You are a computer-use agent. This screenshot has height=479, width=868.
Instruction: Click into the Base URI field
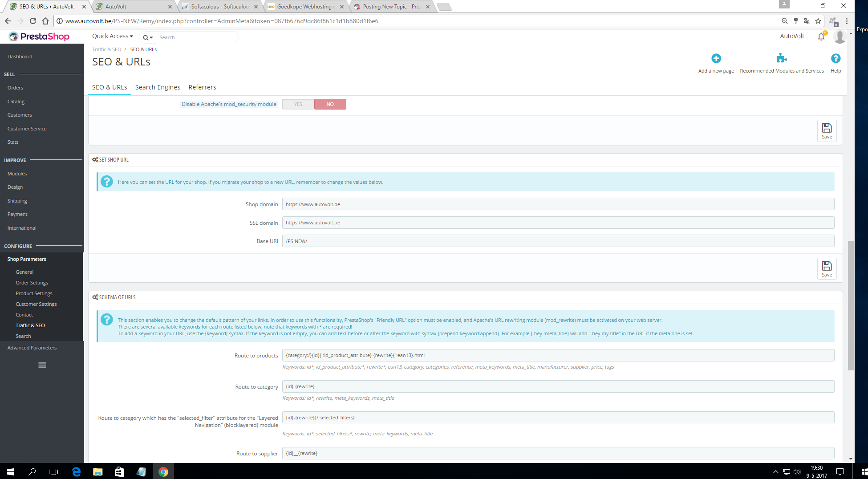coord(558,241)
